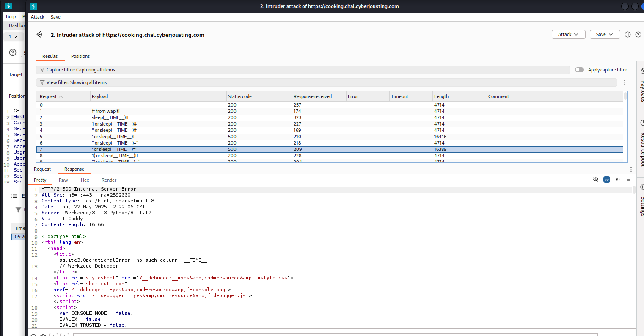Switch to the Results tab
The image size is (644, 336).
(x=50, y=56)
